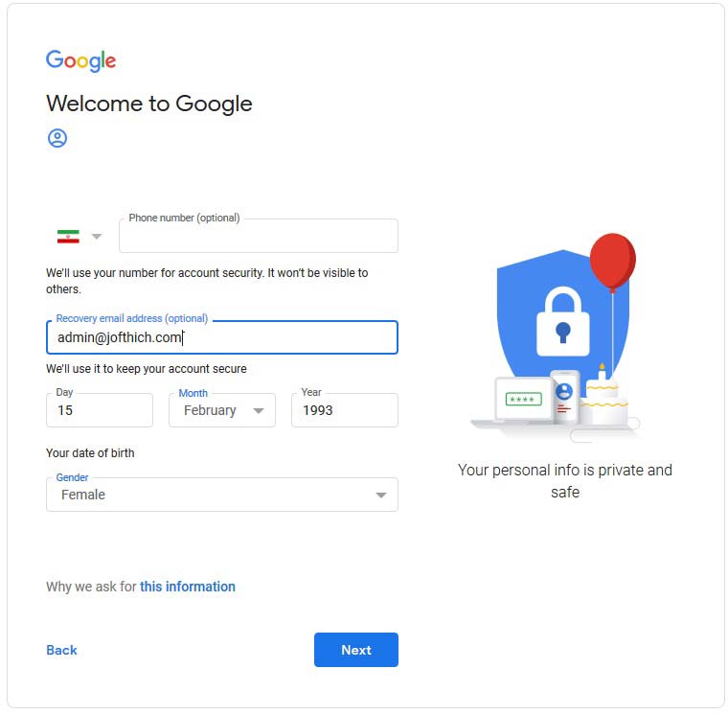
Task: Click the red balloon in the illustration
Action: tap(612, 262)
